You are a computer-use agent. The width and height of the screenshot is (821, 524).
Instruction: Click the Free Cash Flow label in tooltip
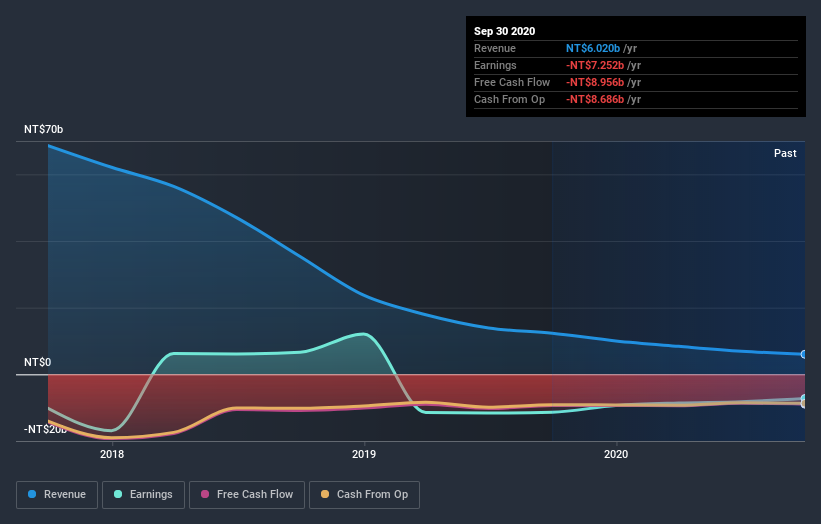[512, 82]
